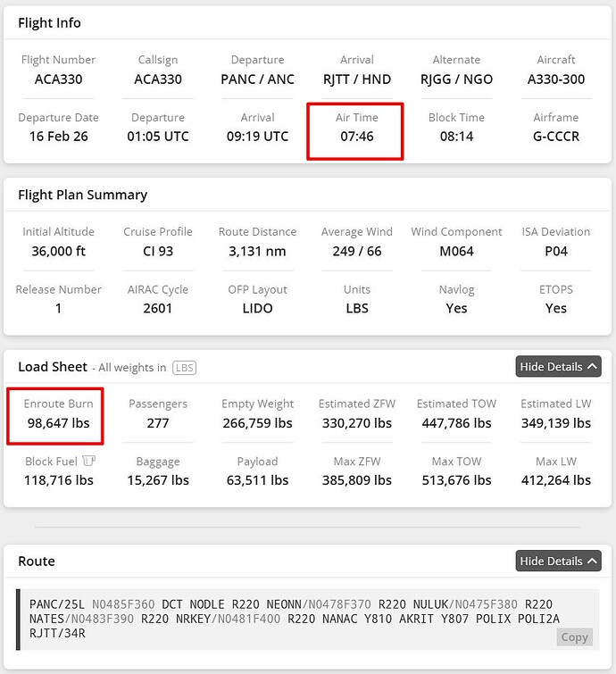Screen dimensions: 616x674
Task: Click the Estimated TOW value 447,786 lbs
Action: point(456,423)
